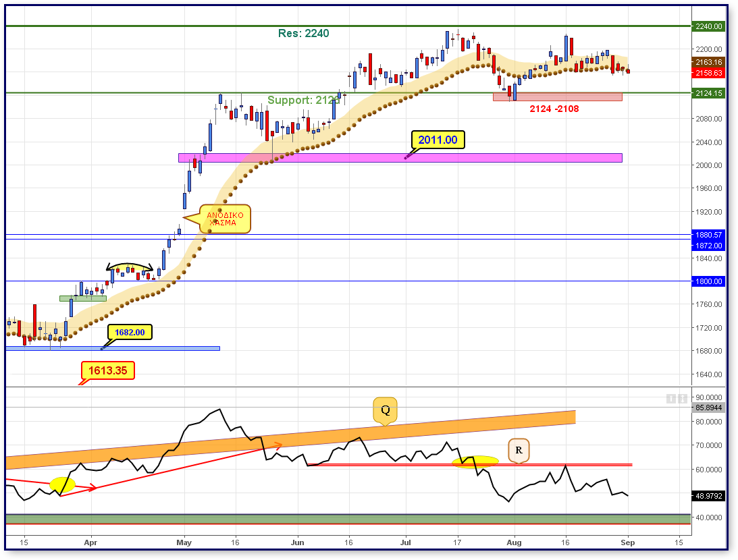The width and height of the screenshot is (738, 560).
Task: Select the 1682.00 yellow price callout
Action: (x=130, y=333)
